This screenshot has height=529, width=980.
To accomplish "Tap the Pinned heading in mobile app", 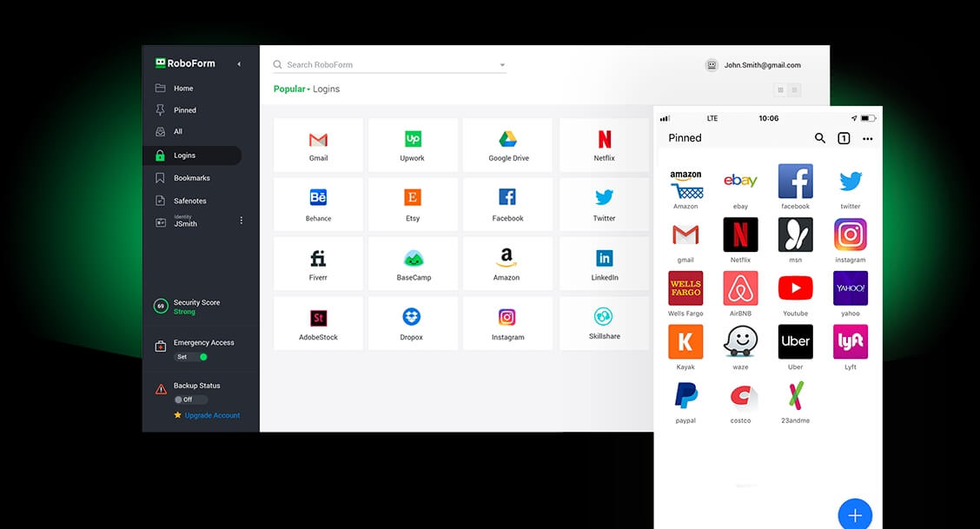I will pyautogui.click(x=685, y=138).
